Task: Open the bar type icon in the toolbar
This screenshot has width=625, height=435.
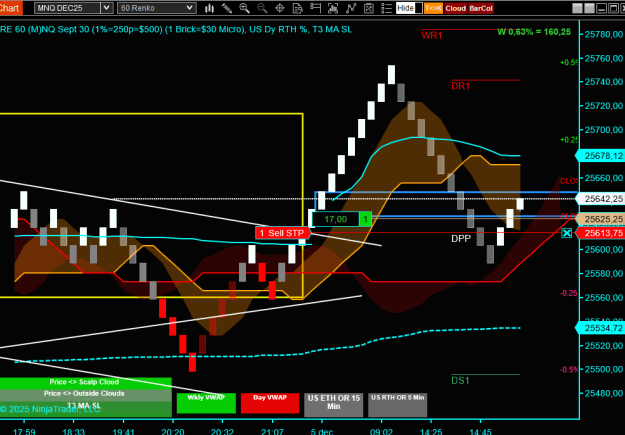Action: 209,8
